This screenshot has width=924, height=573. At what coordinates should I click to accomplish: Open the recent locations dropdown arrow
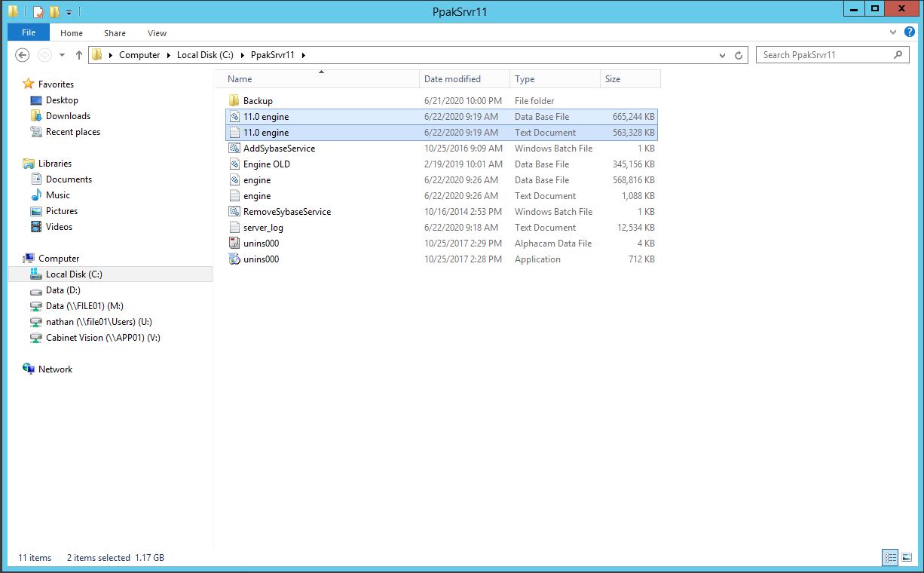(62, 55)
